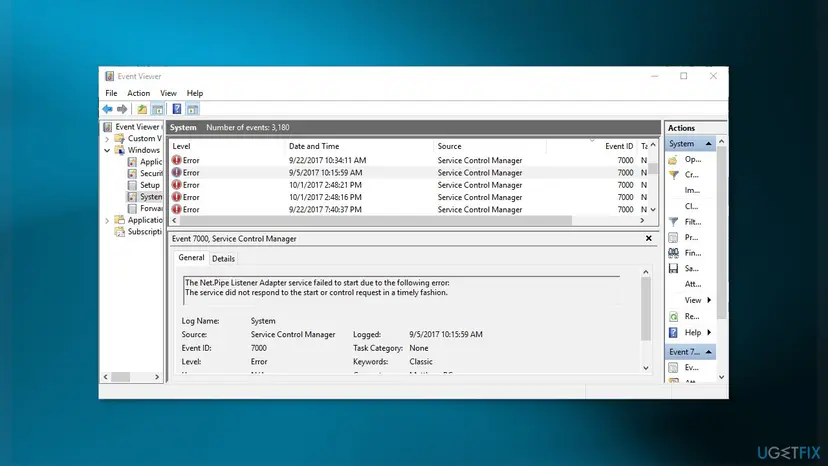The width and height of the screenshot is (828, 466).
Task: Select error event from 9/5/2017 10:15:59 AM
Action: [409, 173]
